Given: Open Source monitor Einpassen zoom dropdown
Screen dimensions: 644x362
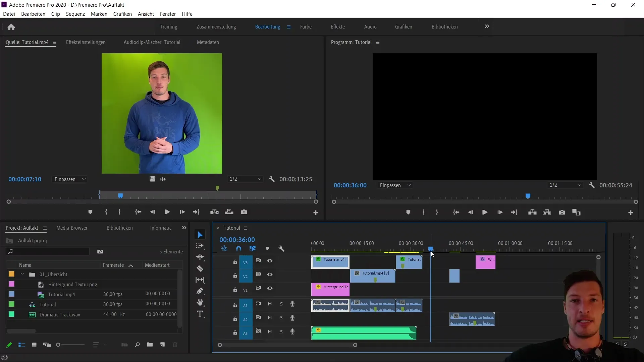Looking at the screenshot, I should tap(70, 179).
